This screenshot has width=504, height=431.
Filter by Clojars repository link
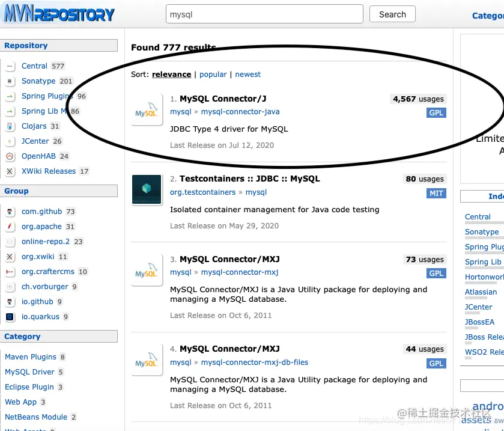34,126
